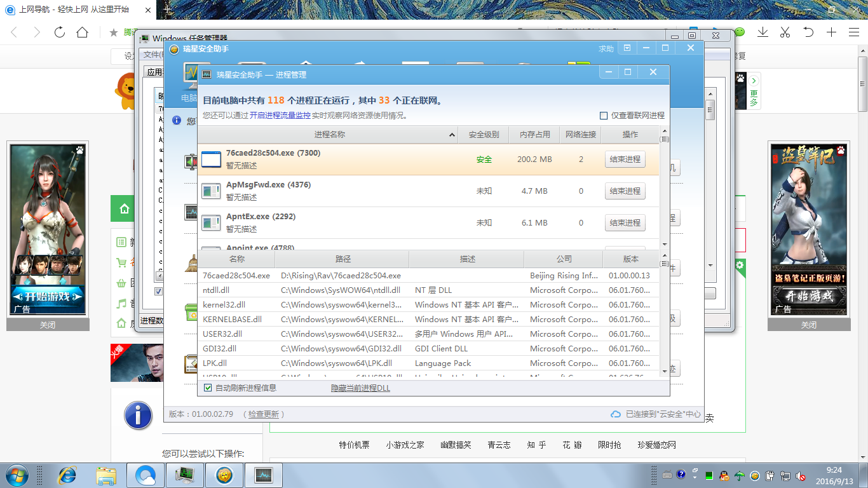Image resolution: width=868 pixels, height=488 pixels.
Task: Switch to the cloud browser taskbar button
Action: [146, 475]
